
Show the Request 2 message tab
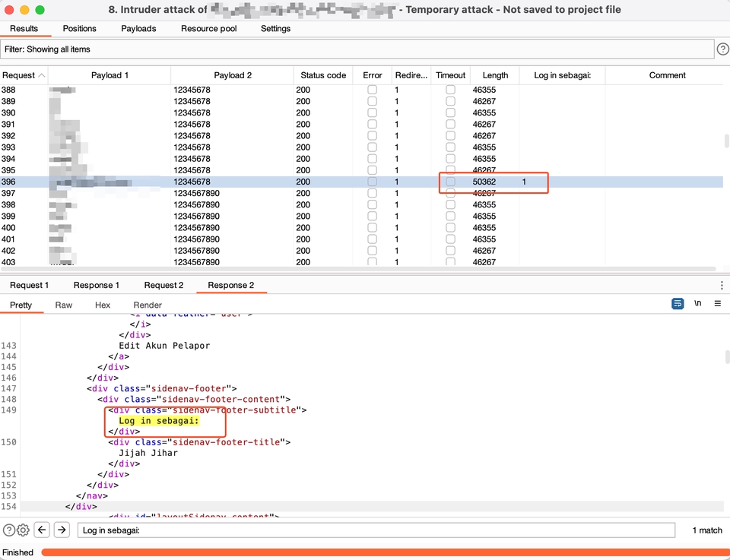pos(163,285)
